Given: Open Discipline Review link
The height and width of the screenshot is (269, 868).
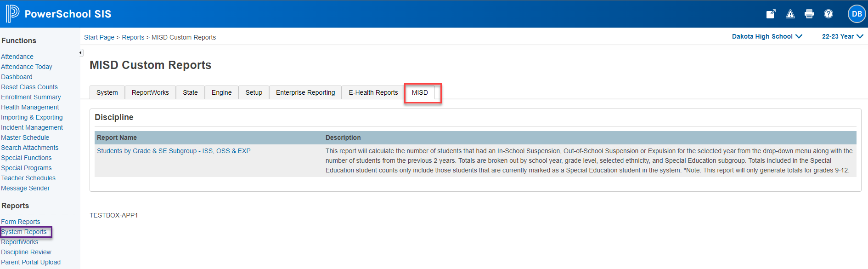Looking at the screenshot, I should [x=26, y=252].
